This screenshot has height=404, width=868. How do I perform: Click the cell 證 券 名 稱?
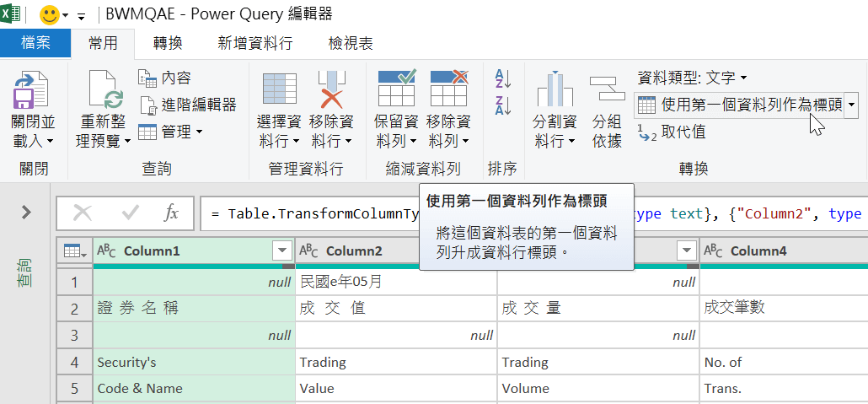(194, 309)
